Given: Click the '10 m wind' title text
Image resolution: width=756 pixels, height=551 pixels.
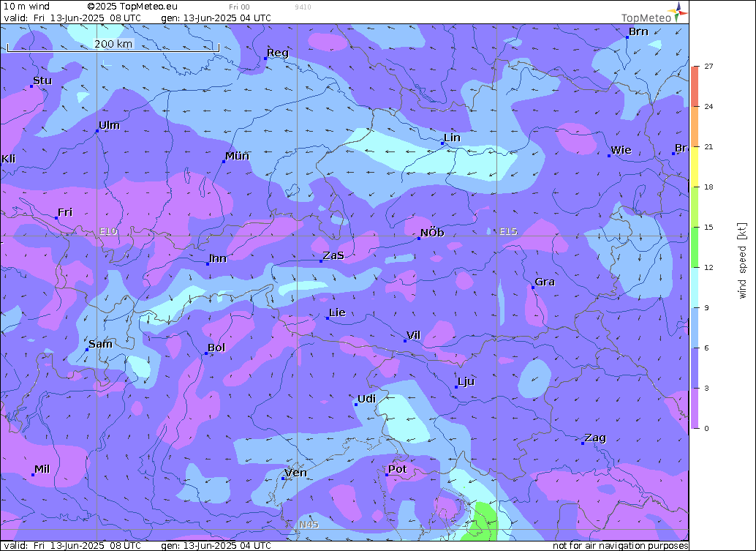Looking at the screenshot, I should (x=26, y=7).
